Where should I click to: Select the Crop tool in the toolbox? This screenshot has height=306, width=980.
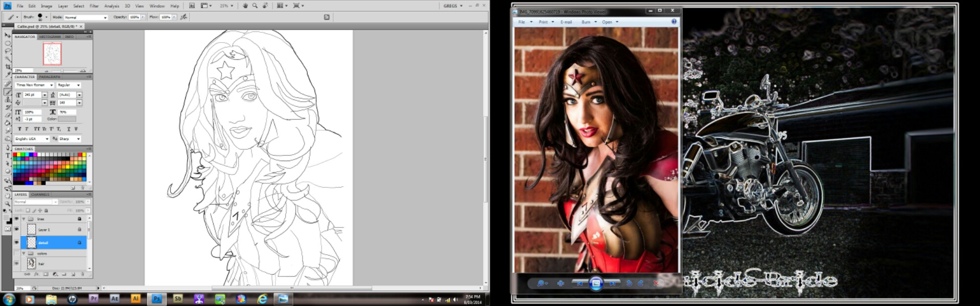click(8, 67)
